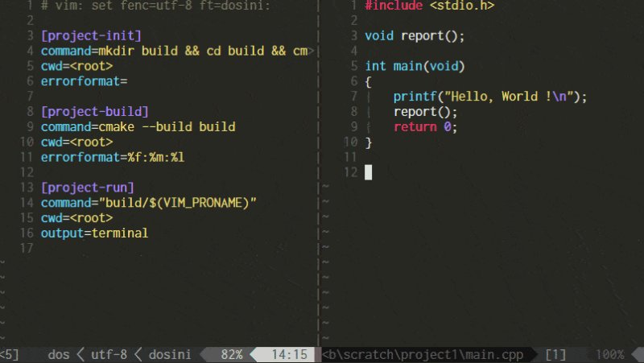Screen dimensions: 644x363
Task: Click the dosini filetype status segment
Action: [x=170, y=354]
